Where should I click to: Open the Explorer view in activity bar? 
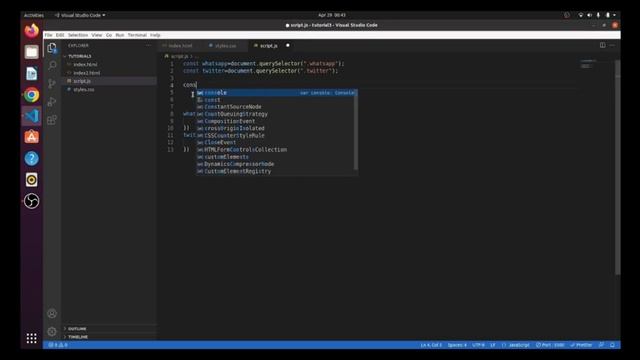coord(52,48)
